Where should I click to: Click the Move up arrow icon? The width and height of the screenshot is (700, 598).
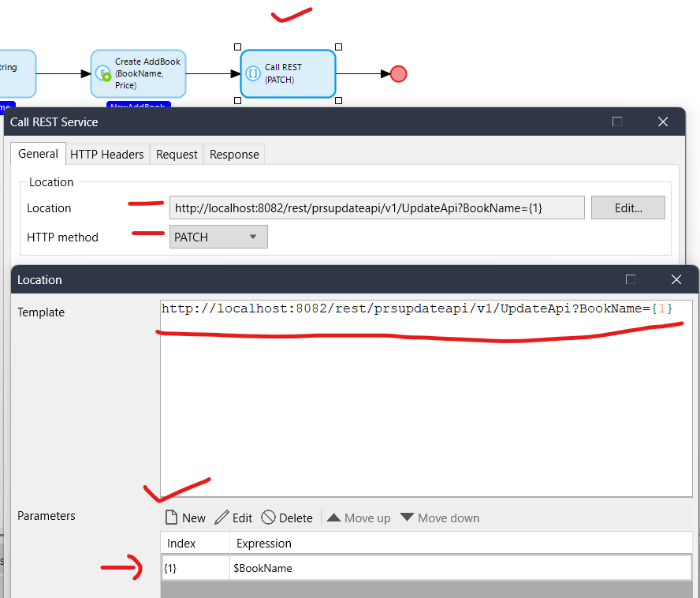coord(333,518)
